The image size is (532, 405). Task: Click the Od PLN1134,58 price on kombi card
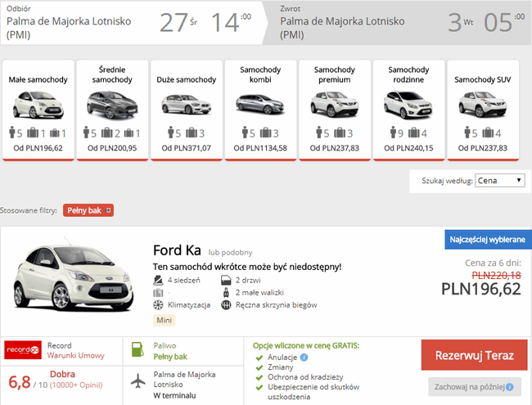pos(260,148)
